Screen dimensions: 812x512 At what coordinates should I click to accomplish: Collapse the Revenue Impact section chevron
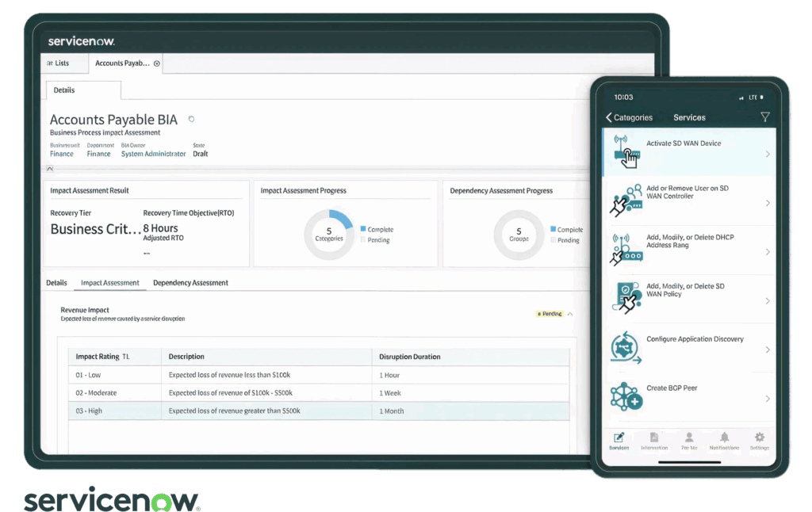click(570, 314)
